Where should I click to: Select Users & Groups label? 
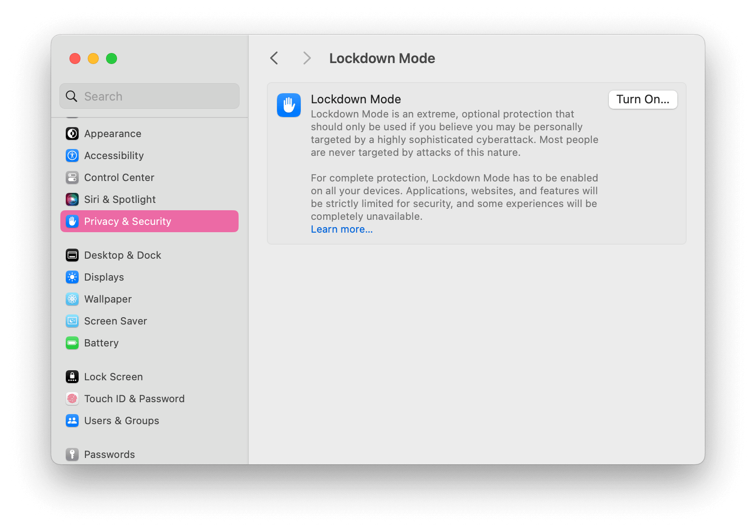coord(122,420)
